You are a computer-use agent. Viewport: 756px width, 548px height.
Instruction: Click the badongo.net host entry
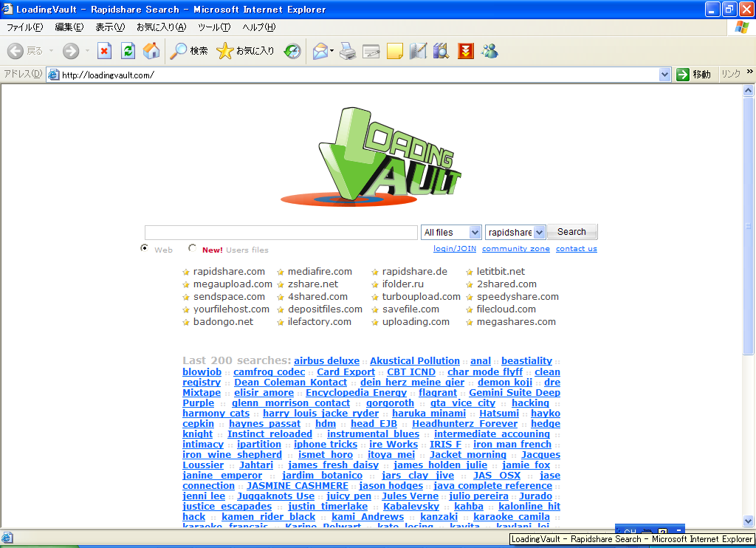point(223,322)
